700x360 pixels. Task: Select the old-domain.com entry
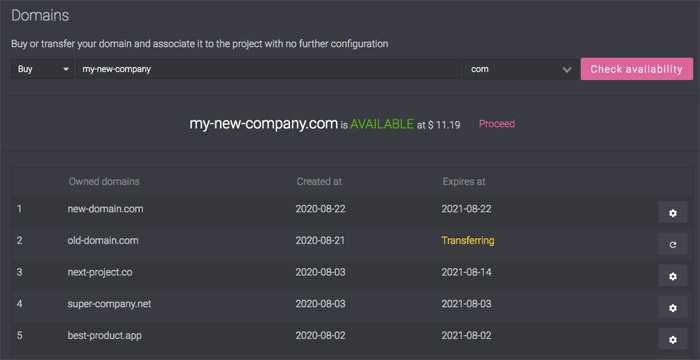(103, 240)
